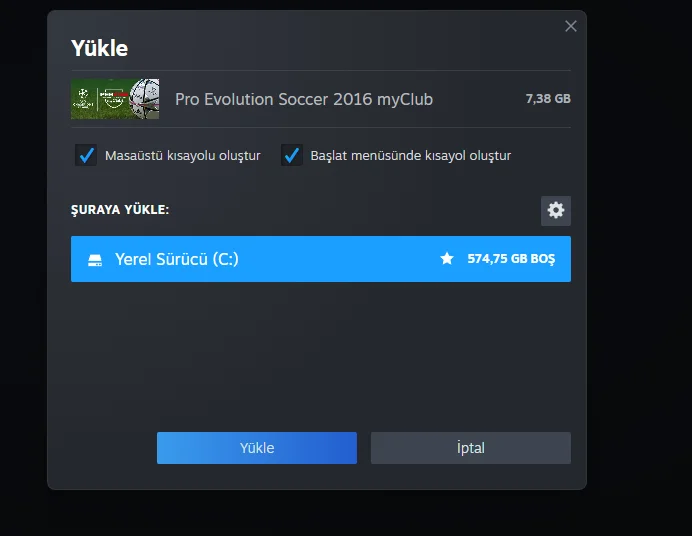The height and width of the screenshot is (536, 692).
Task: Cancel installation with the İptal button
Action: tap(470, 448)
